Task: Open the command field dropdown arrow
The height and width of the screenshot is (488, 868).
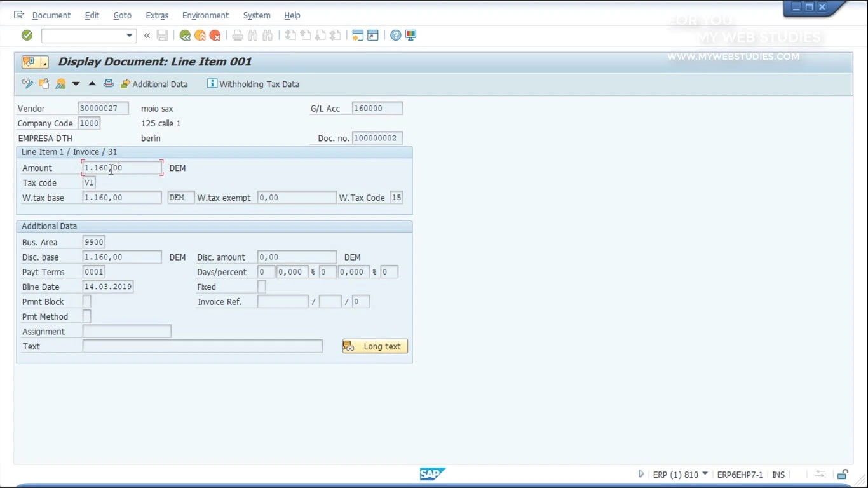Action: point(130,36)
